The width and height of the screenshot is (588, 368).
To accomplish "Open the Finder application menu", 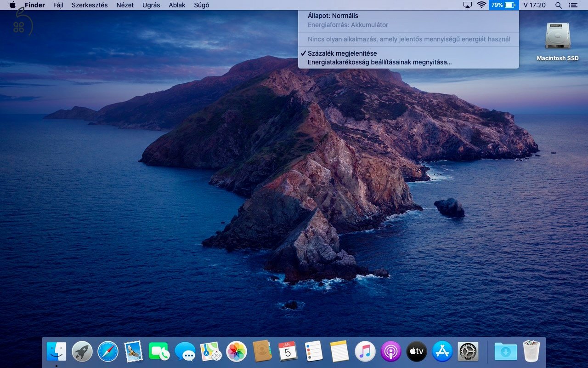I will (35, 5).
